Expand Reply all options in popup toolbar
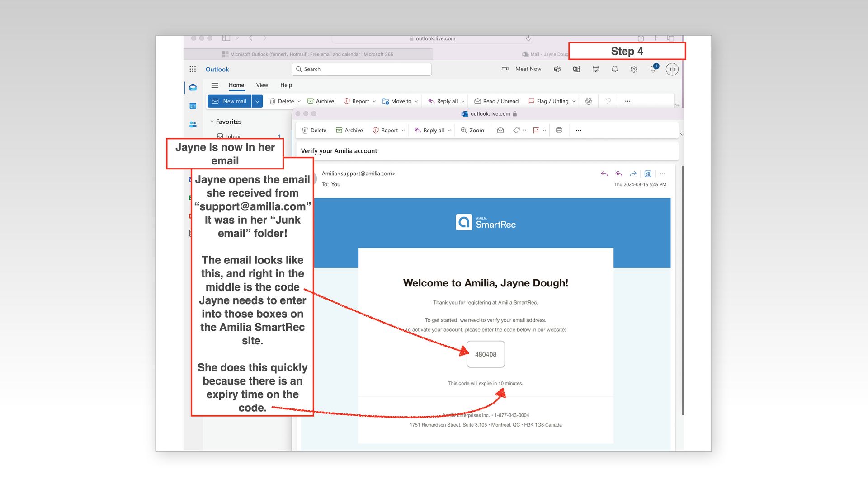 coord(449,131)
